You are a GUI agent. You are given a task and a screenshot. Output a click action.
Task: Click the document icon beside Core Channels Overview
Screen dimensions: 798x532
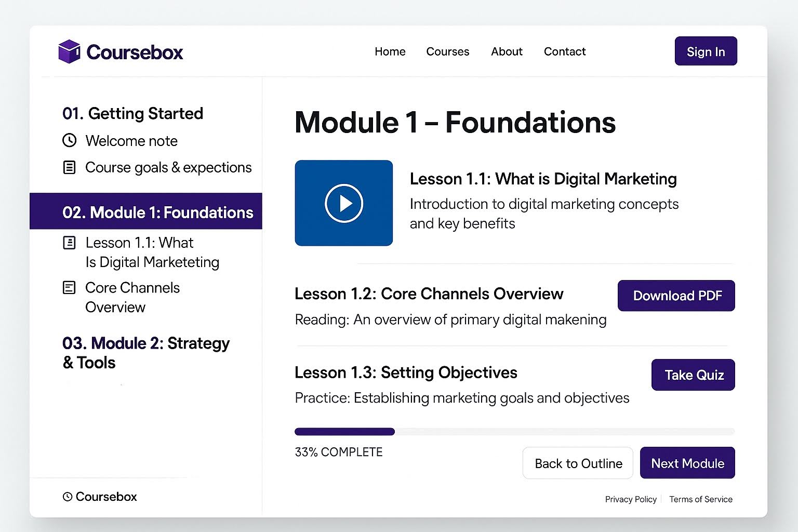(69, 287)
